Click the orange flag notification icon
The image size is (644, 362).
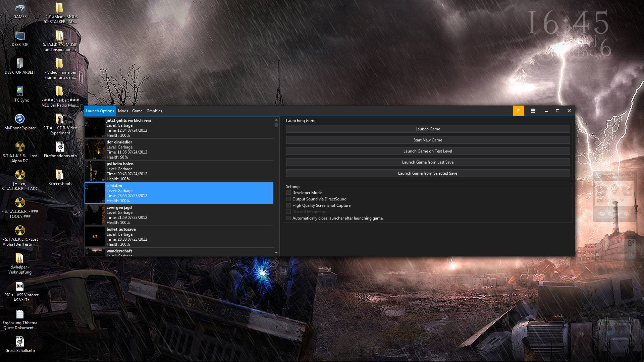point(518,111)
